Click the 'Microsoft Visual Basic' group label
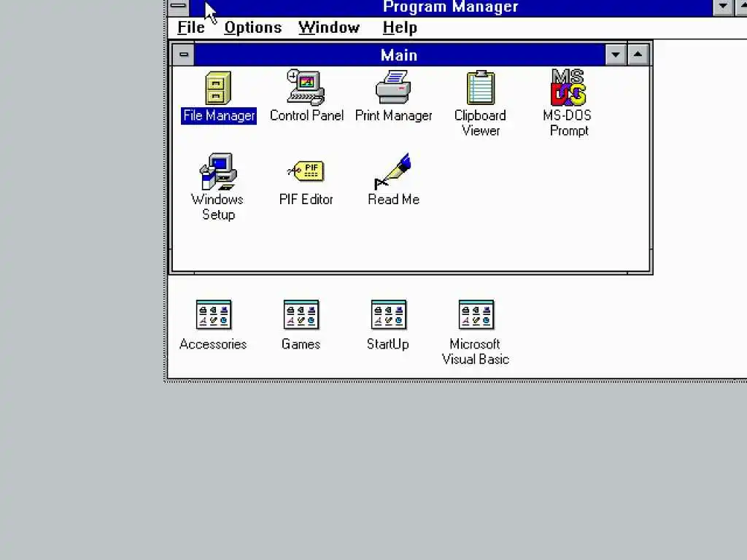The height and width of the screenshot is (560, 747). 476,351
